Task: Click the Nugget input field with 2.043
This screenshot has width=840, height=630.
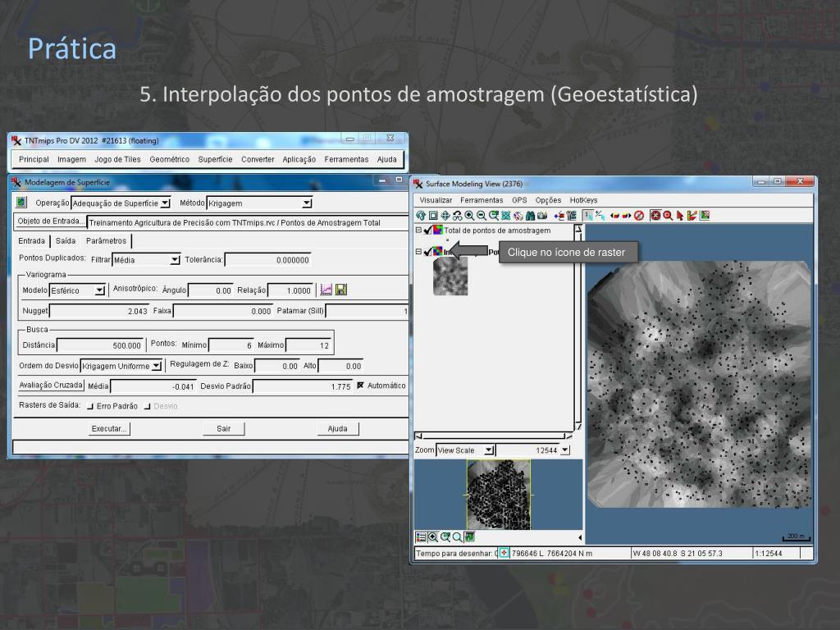Action: coord(98,311)
